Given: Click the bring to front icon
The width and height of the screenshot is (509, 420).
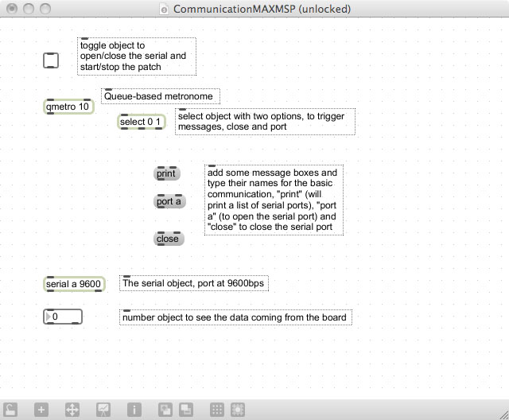Looking at the screenshot, I should click(x=165, y=410).
